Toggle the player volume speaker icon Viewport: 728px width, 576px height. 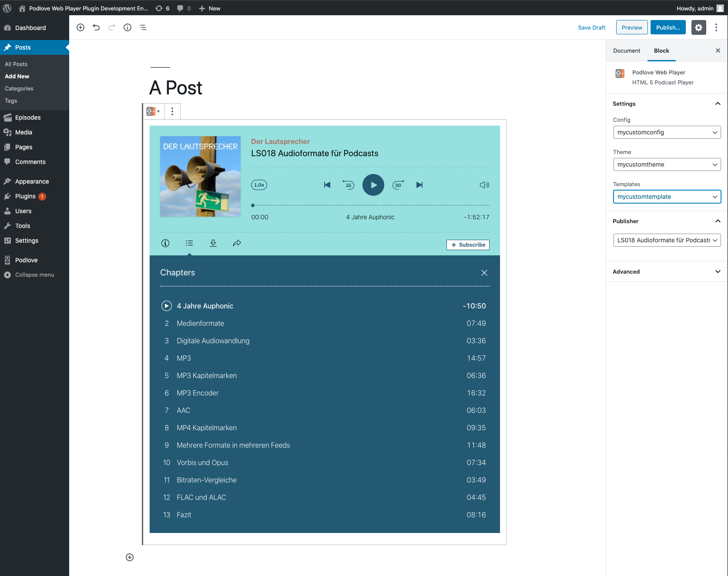click(484, 185)
